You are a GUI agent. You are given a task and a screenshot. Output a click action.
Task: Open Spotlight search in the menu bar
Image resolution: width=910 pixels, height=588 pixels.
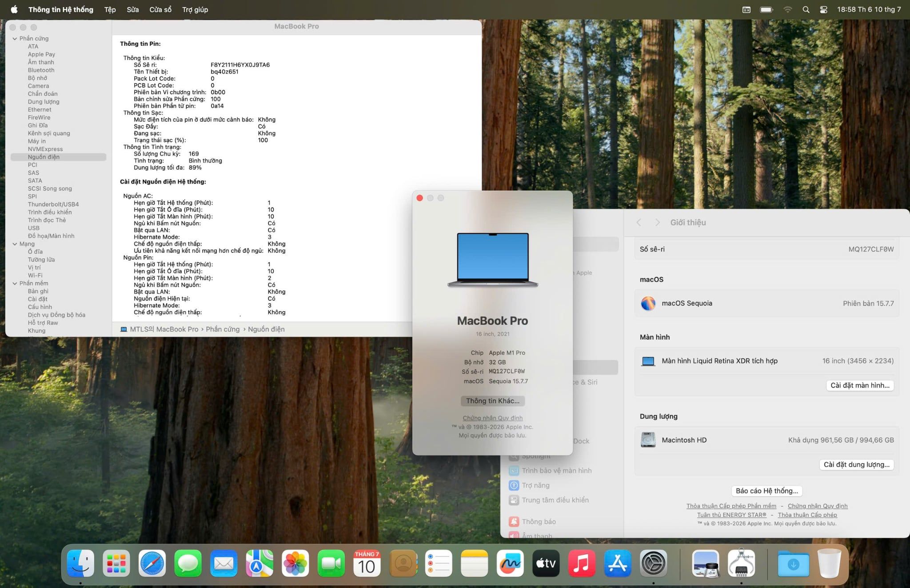806,9
